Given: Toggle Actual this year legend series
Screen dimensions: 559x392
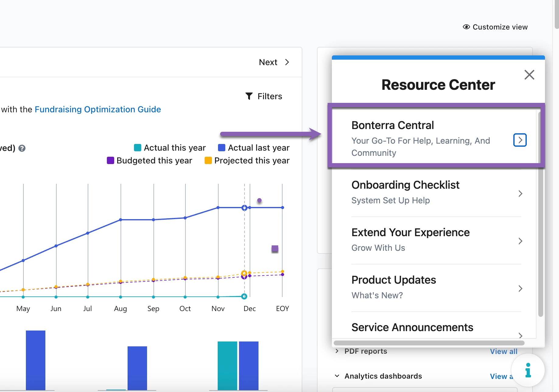Looking at the screenshot, I should [x=170, y=148].
